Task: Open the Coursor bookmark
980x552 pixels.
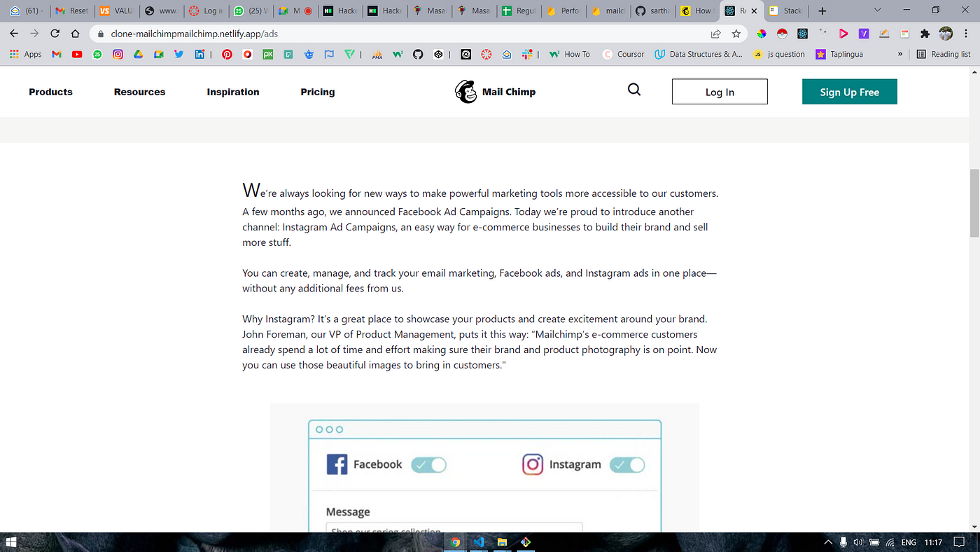Action: pos(623,54)
